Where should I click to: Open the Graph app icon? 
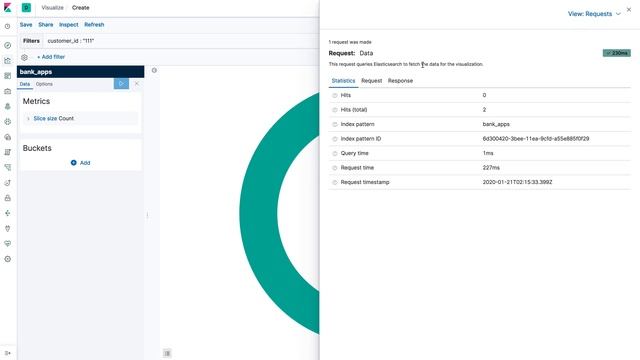[7, 213]
